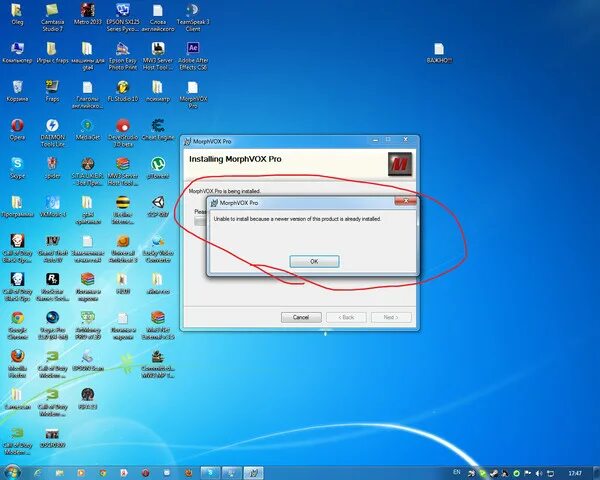Launch Mozilla Firefox desktop shortcut
The image size is (600, 480).
[17, 364]
